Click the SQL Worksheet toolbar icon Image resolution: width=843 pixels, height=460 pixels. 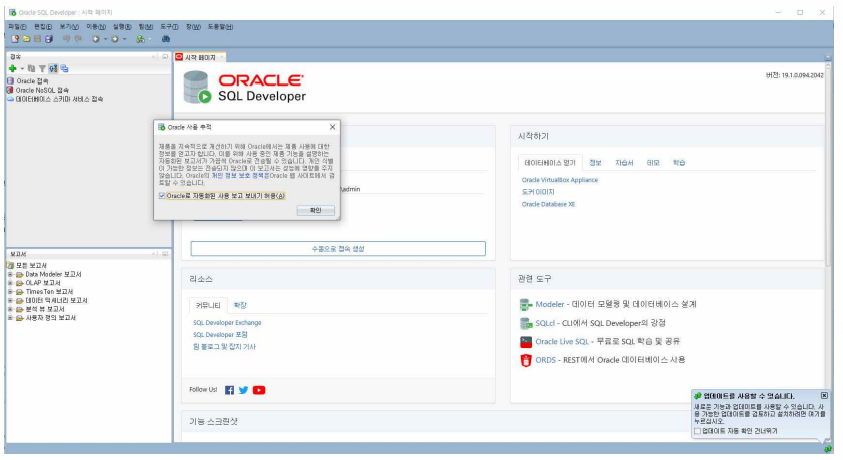pos(140,39)
